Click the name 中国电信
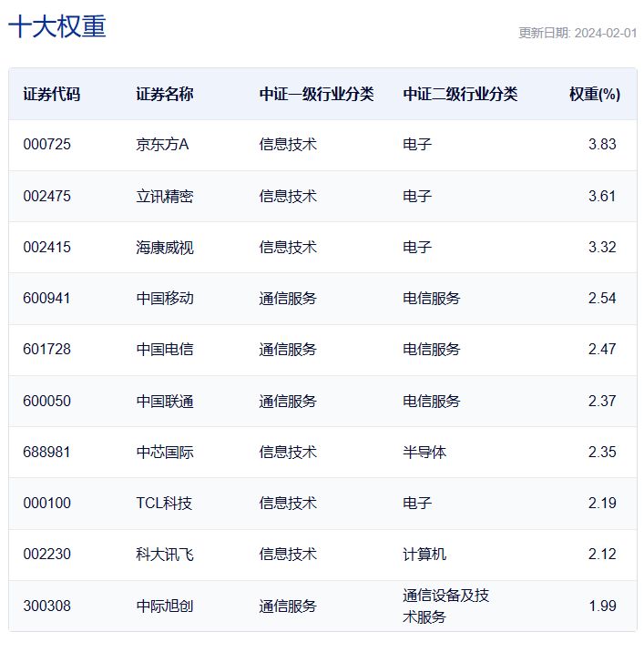Image resolution: width=644 pixels, height=652 pixels. 165,350
